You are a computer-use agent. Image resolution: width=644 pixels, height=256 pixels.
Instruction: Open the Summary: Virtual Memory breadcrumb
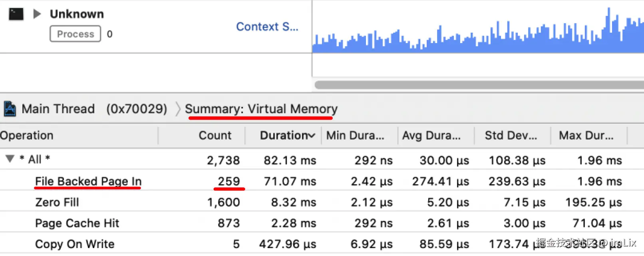tap(261, 109)
